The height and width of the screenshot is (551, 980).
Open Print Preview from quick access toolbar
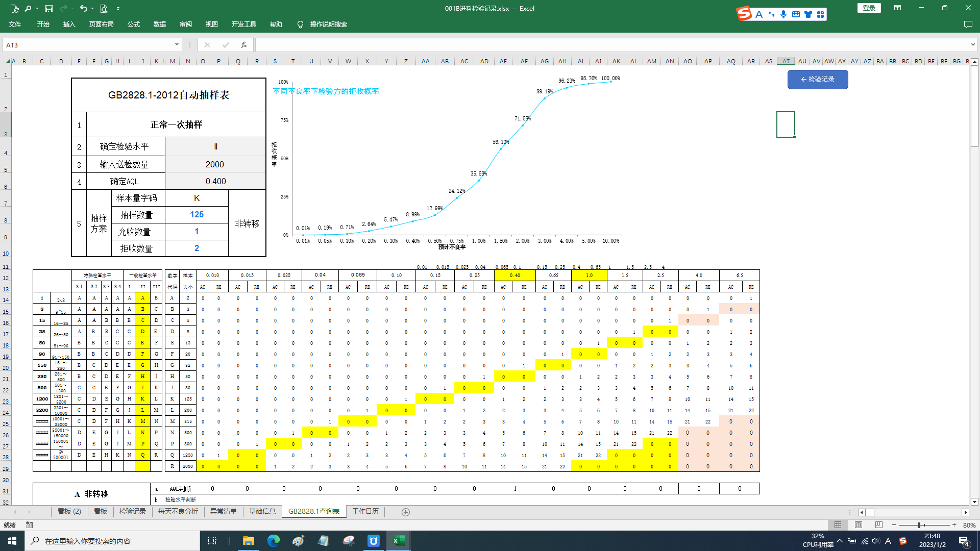point(104,9)
